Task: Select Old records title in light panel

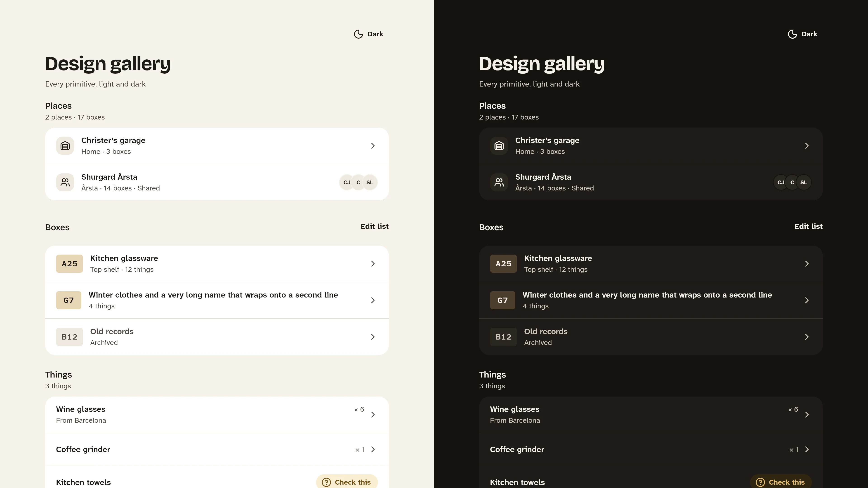Action: tap(112, 331)
